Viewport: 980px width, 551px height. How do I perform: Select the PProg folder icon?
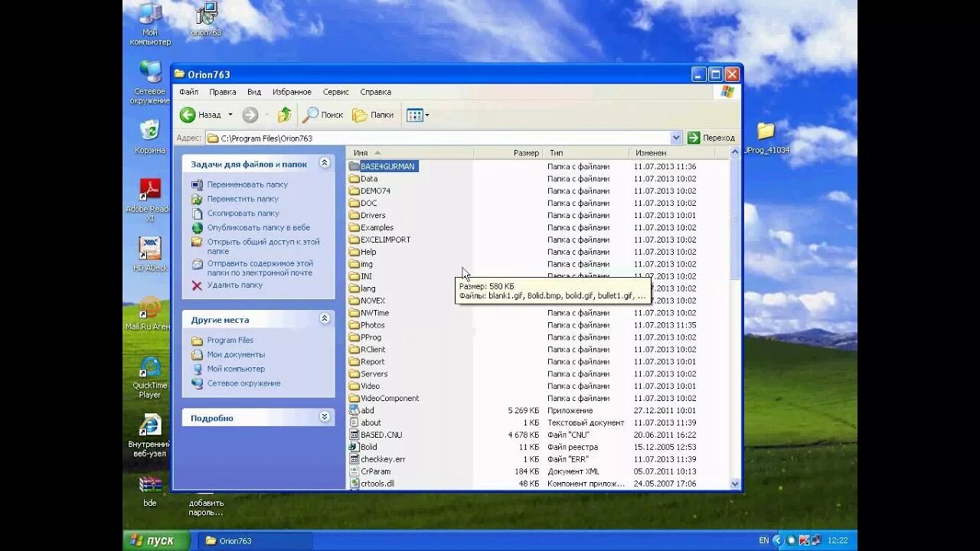354,337
